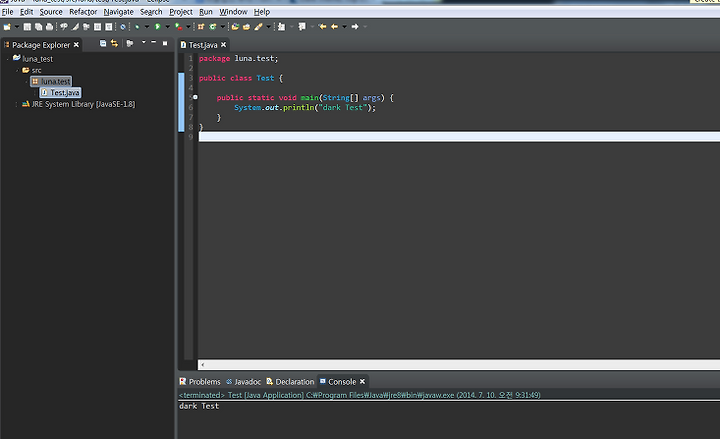
Task: Collapse the main method fold marker
Action: coord(195,97)
